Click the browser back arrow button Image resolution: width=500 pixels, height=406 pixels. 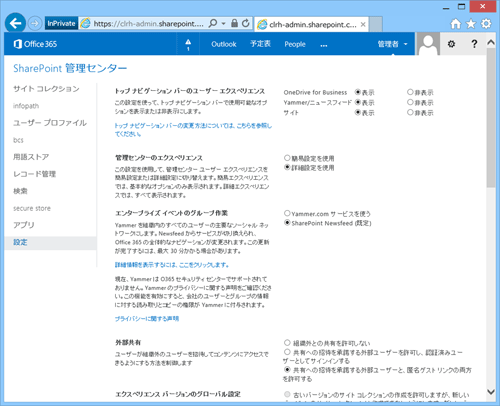15,23
